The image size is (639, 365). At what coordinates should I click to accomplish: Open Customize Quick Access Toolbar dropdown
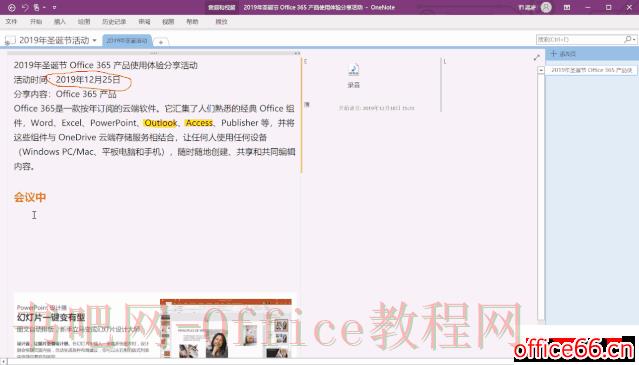tap(54, 7)
